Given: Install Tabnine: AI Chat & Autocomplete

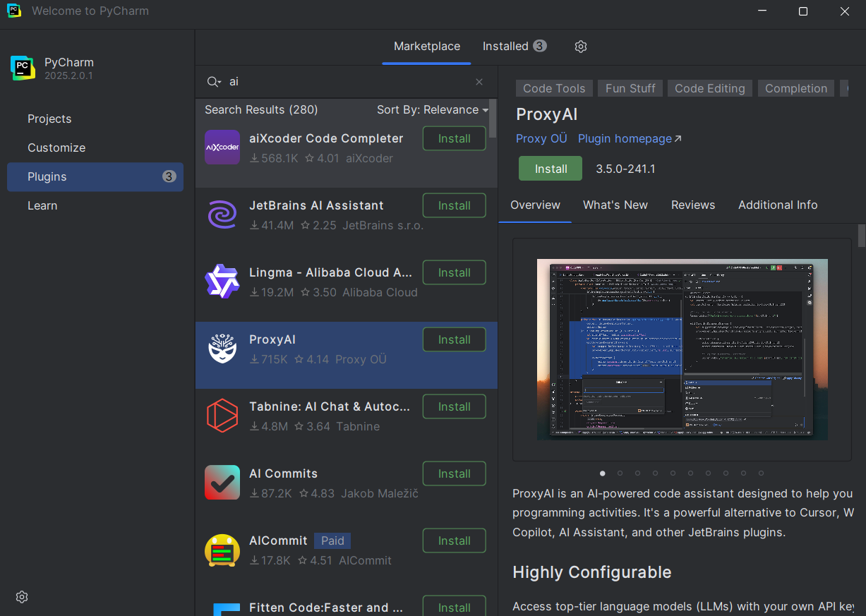Looking at the screenshot, I should [x=455, y=407].
